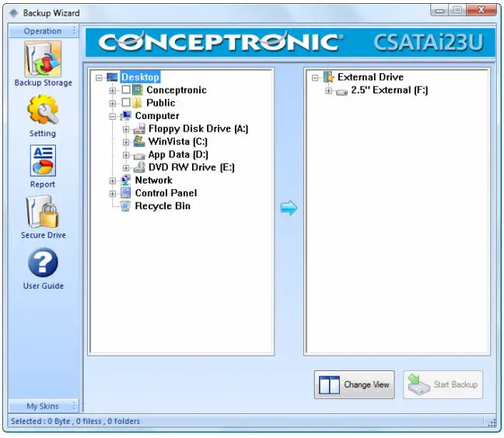Screen dimensions: 504x438
Task: Click the Network icon in tree
Action: click(x=126, y=180)
